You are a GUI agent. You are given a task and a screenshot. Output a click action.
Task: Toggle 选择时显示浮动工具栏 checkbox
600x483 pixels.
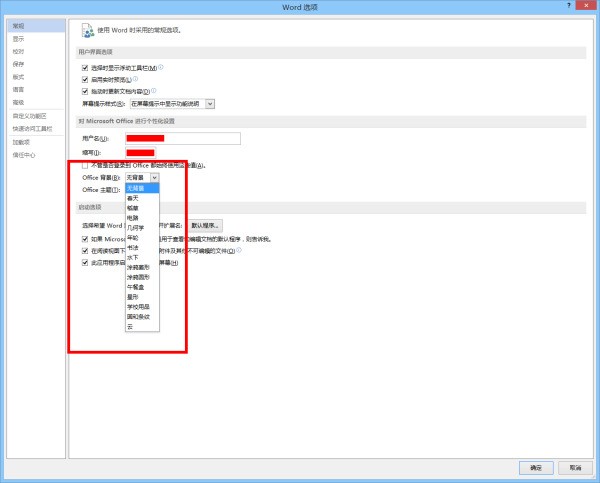click(85, 68)
